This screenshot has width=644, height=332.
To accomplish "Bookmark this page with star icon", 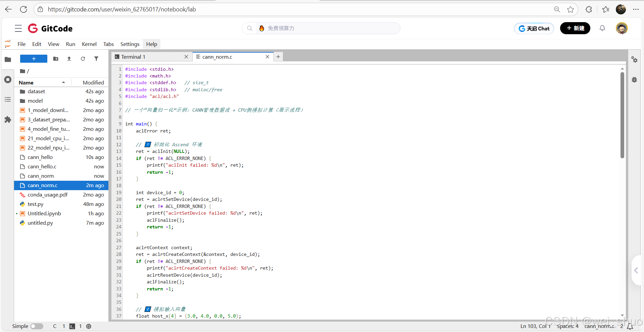I will [x=571, y=9].
